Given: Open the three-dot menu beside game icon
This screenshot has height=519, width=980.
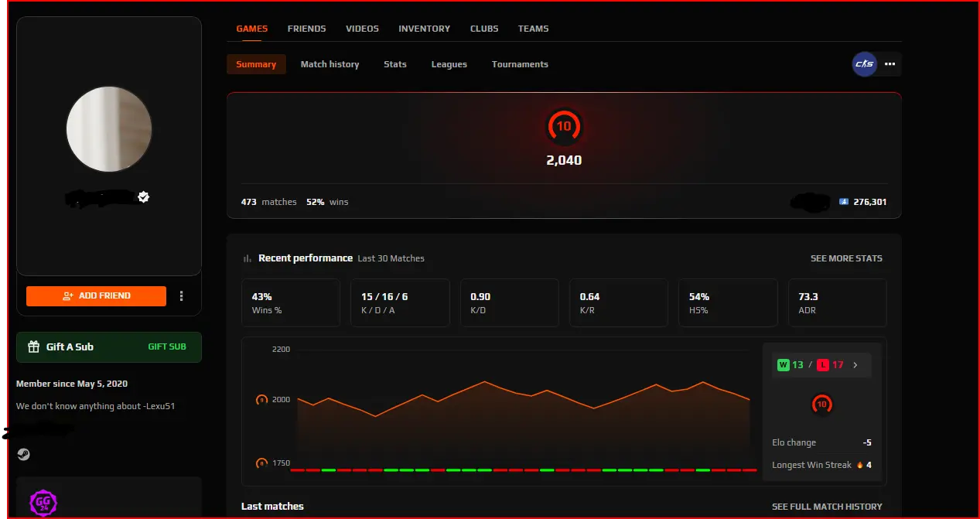Looking at the screenshot, I should pyautogui.click(x=890, y=64).
